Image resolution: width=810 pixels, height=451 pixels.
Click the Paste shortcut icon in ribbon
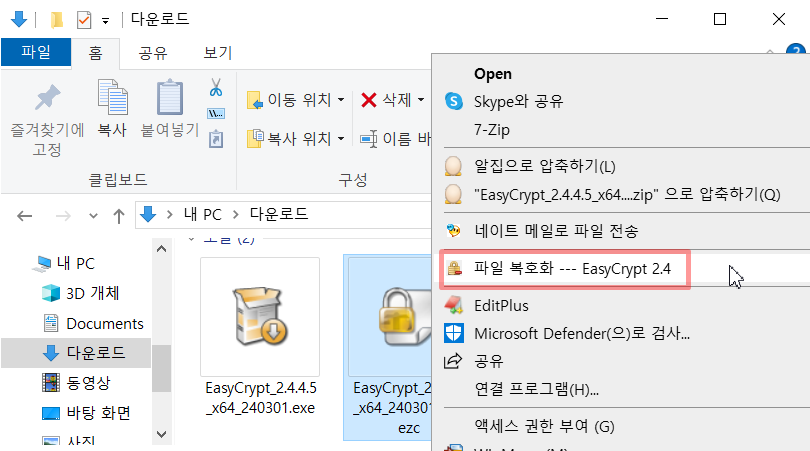pyautogui.click(x=216, y=139)
